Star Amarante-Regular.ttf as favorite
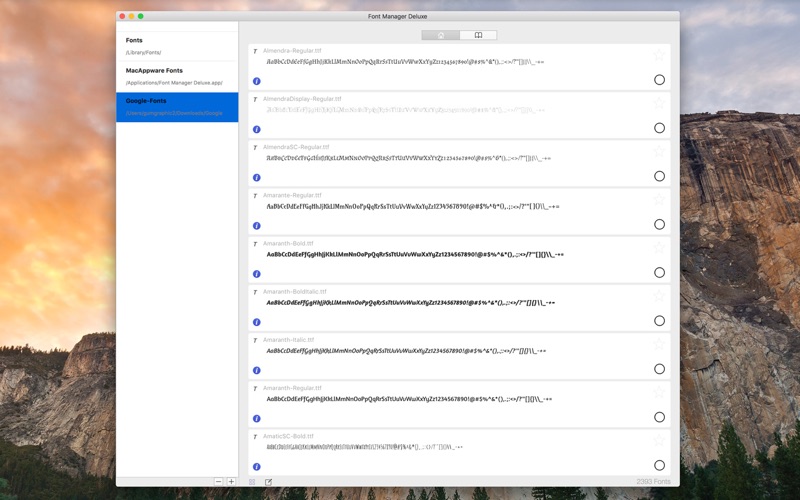The width and height of the screenshot is (800, 500). (659, 199)
